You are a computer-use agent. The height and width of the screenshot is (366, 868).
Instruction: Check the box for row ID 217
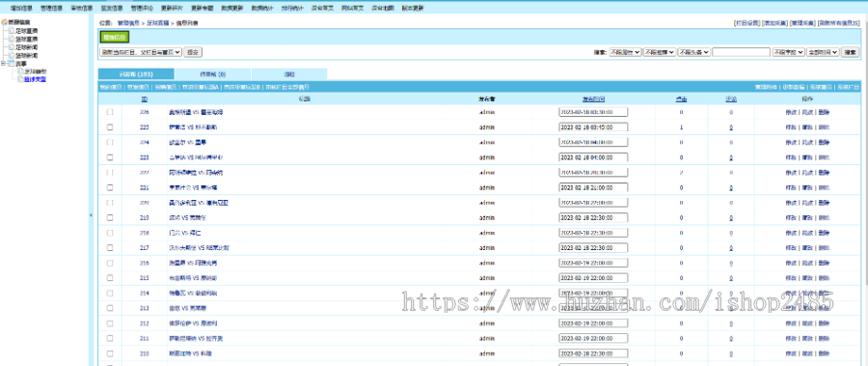(110, 247)
